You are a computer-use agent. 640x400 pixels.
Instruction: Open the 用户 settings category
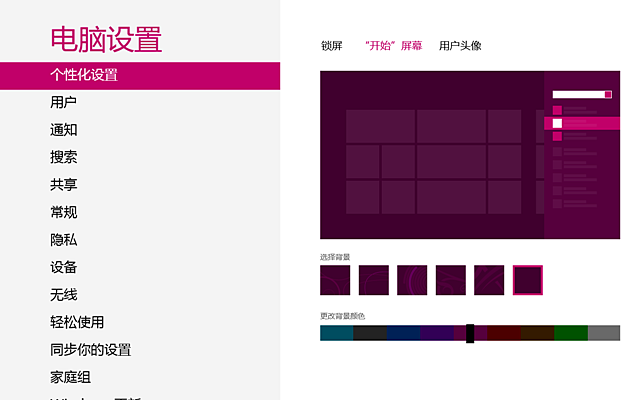click(x=63, y=102)
